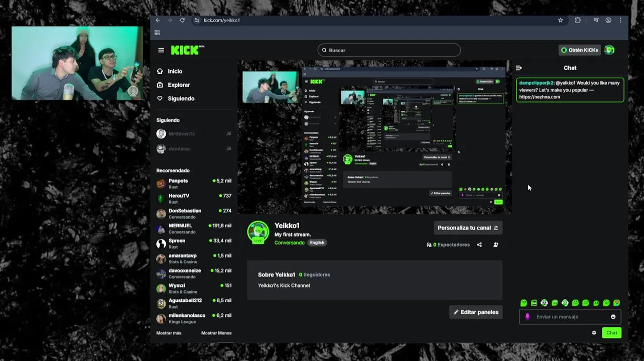Toggle notifications bell-off icon for danitarac
The height and width of the screenshot is (361, 644).
coord(229,148)
